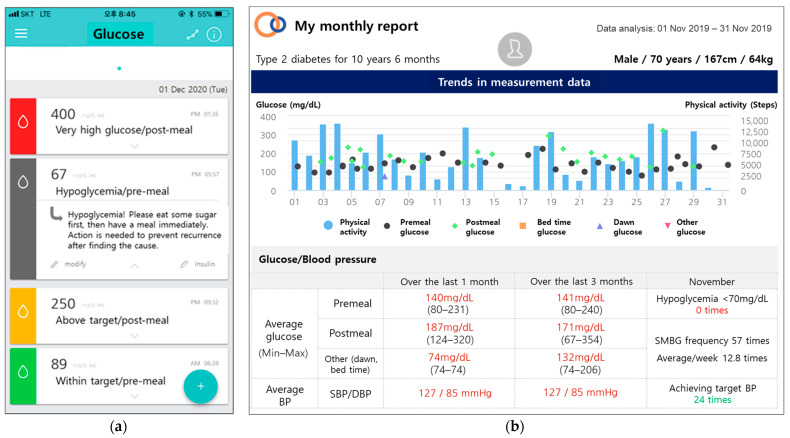Image resolution: width=790 pixels, height=438 pixels.
Task: Tap the floating plus button to add entry
Action: click(x=200, y=385)
